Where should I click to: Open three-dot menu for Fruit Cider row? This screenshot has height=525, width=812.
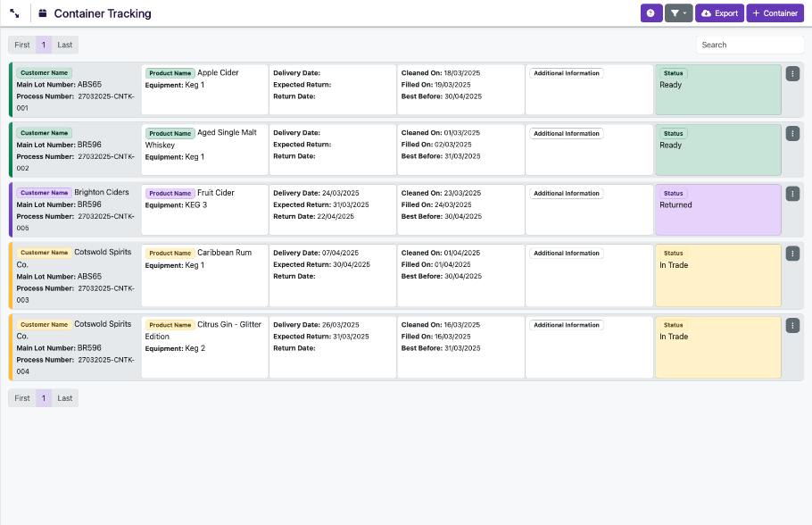click(792, 193)
